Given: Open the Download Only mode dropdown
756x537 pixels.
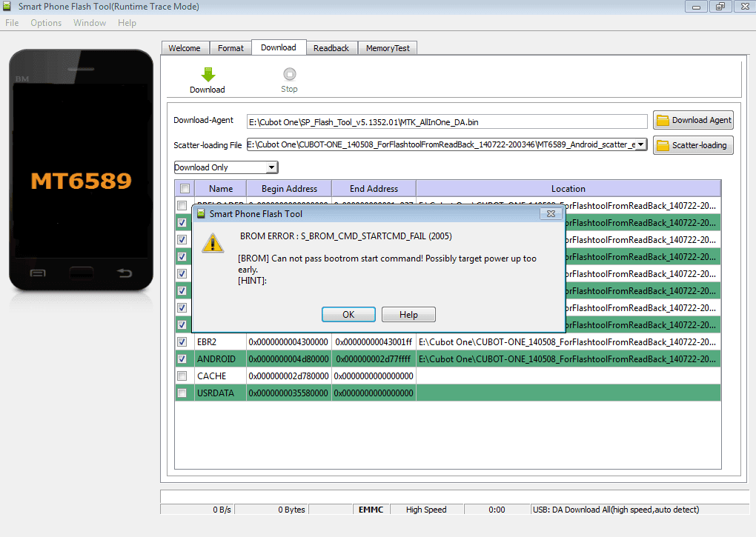Looking at the screenshot, I should (271, 167).
